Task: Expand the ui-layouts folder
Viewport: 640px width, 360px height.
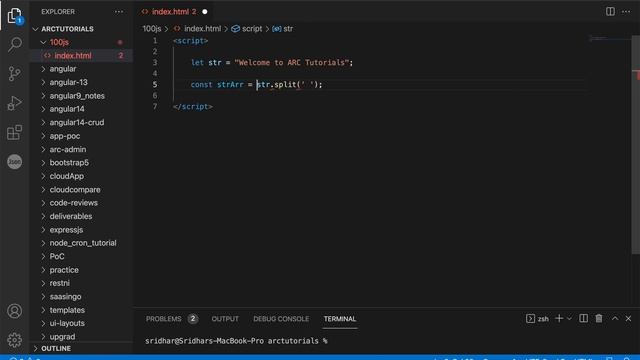Action: click(67, 323)
